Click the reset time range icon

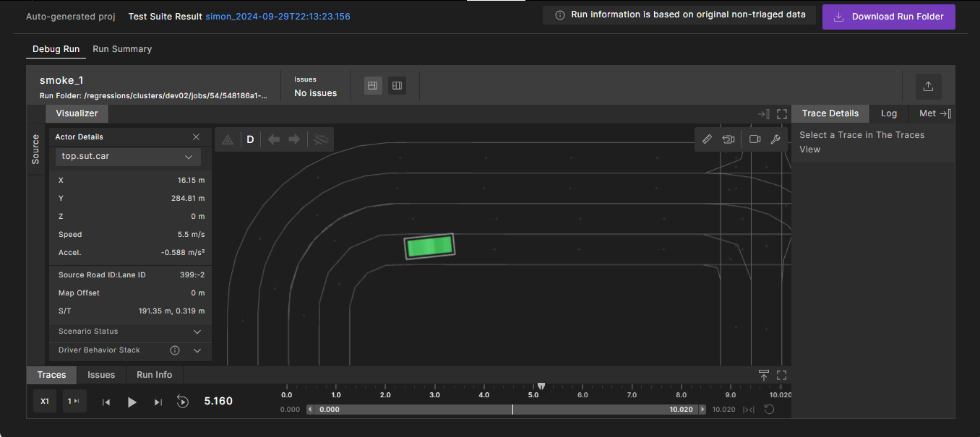[770, 410]
